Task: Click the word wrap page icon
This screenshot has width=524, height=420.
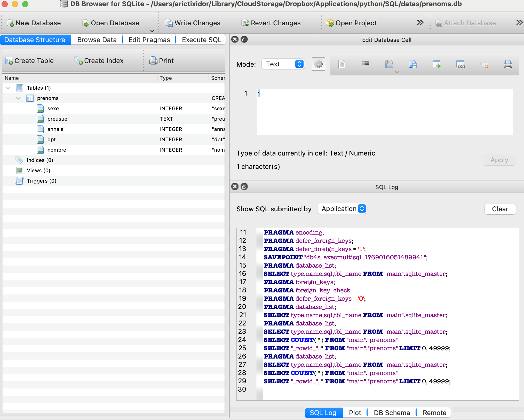Action: click(342, 64)
